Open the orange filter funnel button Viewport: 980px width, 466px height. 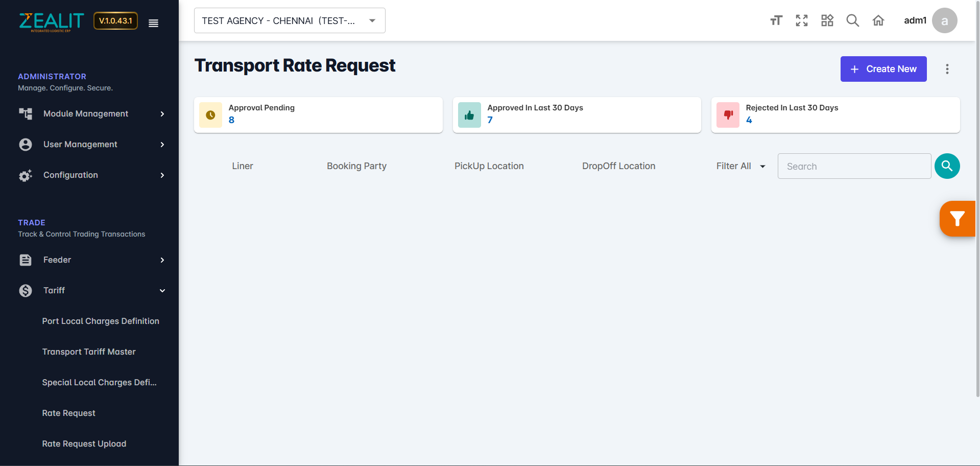point(957,219)
